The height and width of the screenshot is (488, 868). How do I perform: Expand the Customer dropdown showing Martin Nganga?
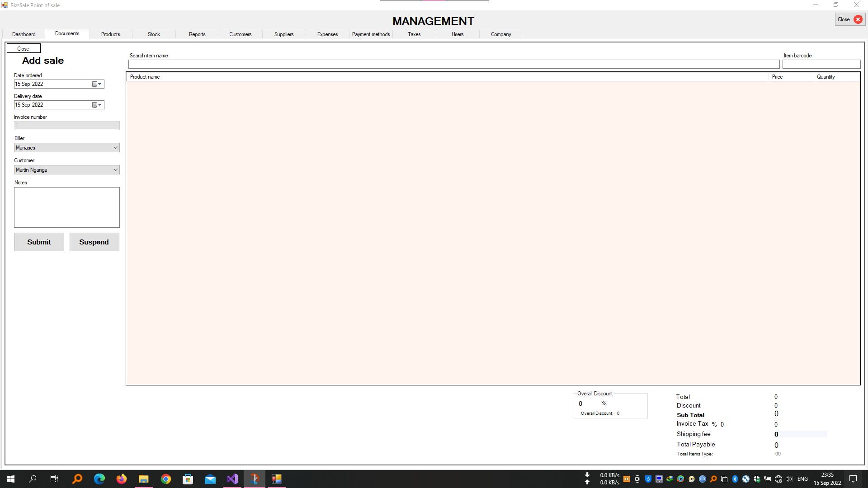pyautogui.click(x=115, y=170)
